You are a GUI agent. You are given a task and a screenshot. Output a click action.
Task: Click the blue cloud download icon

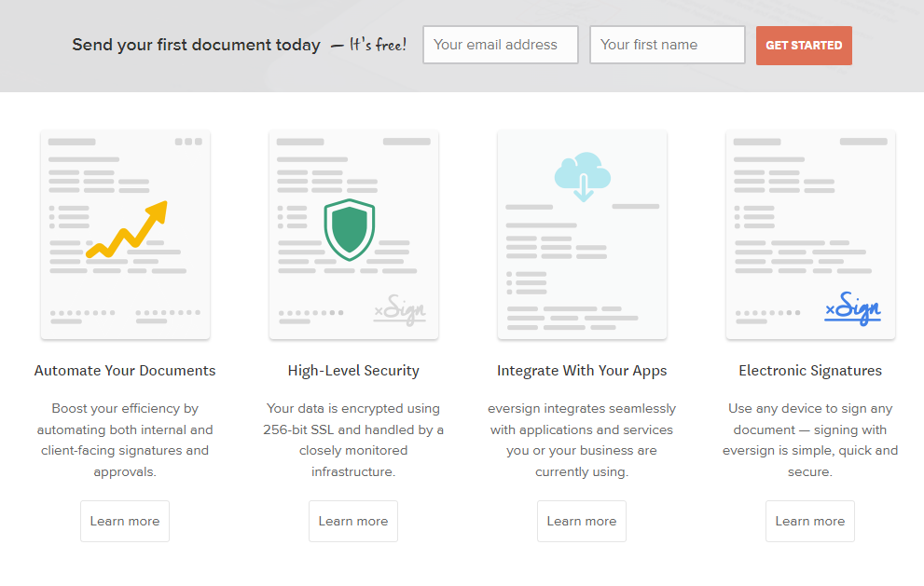582,176
